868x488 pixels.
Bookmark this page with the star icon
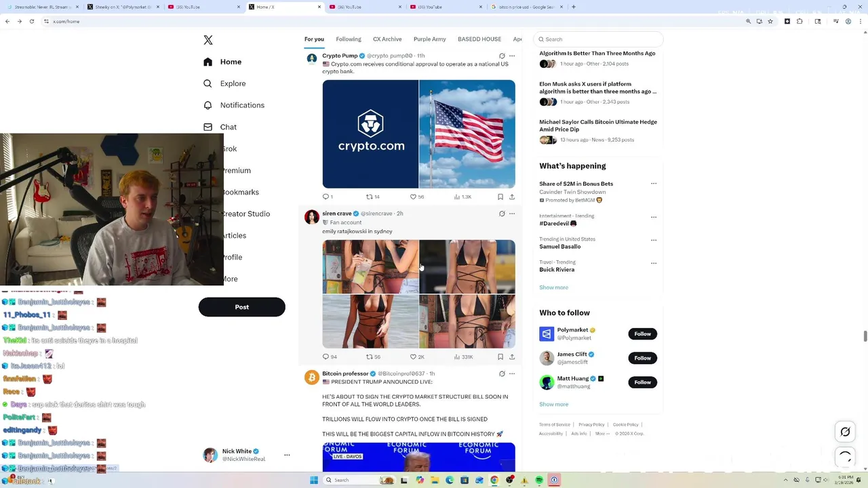pyautogui.click(x=770, y=21)
